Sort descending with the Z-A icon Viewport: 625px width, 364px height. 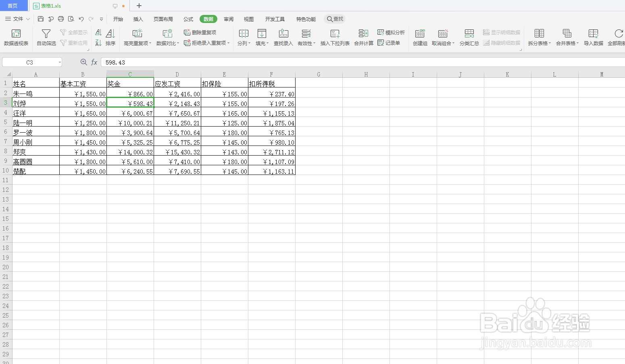coord(98,43)
